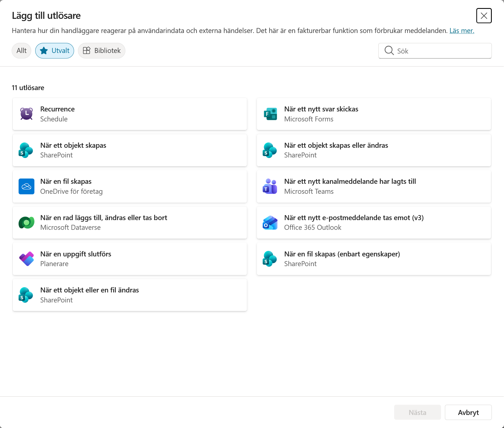
Task: Choose 'När ett objekt skapas eller ändras'
Action: click(374, 150)
